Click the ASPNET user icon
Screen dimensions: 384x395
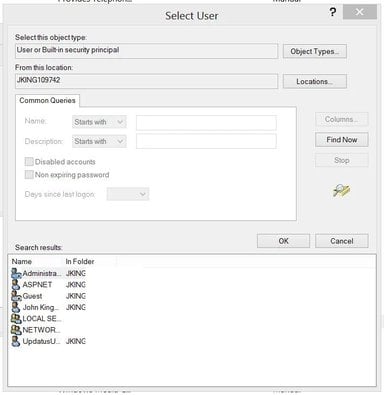point(16,285)
